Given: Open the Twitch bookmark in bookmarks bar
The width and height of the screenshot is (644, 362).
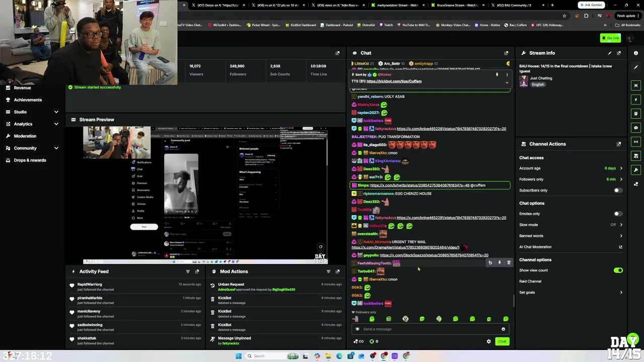Looking at the screenshot, I should tap(386, 25).
